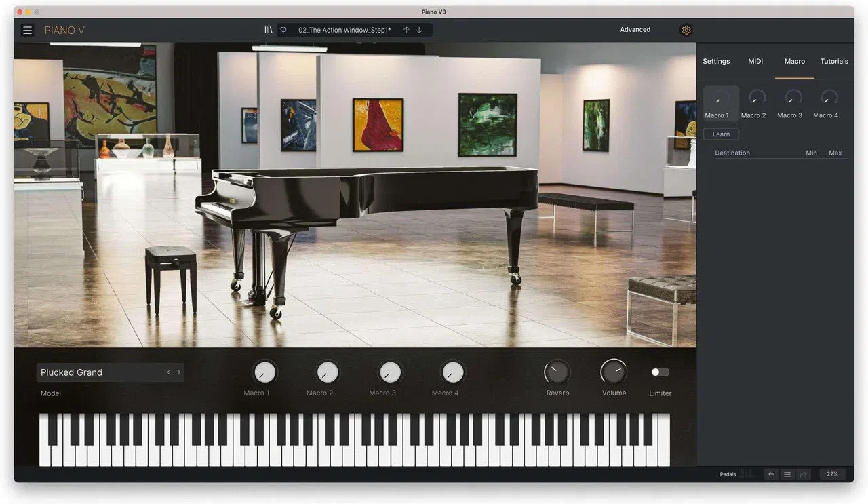Click the redo arrow in bottom bar

804,474
